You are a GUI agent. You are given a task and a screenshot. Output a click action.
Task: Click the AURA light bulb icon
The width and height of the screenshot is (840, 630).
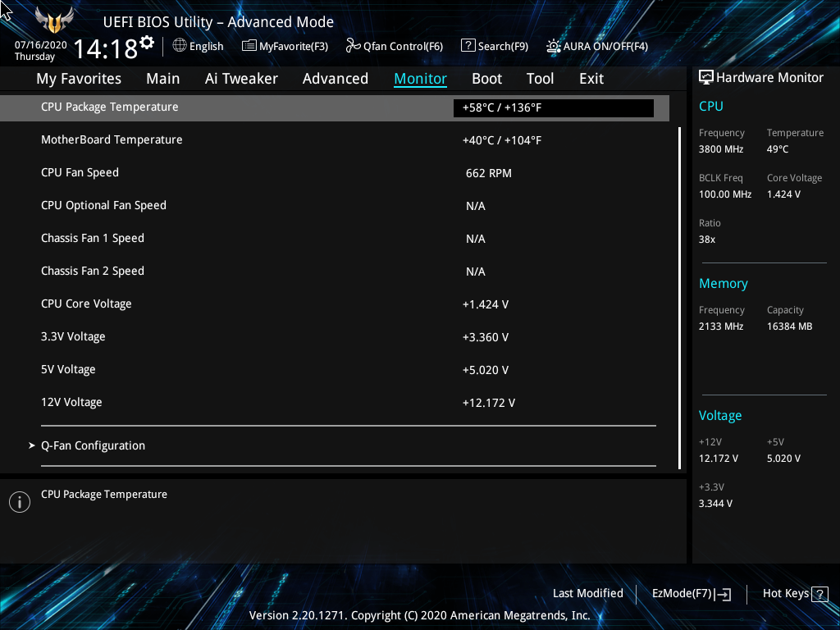coord(554,46)
